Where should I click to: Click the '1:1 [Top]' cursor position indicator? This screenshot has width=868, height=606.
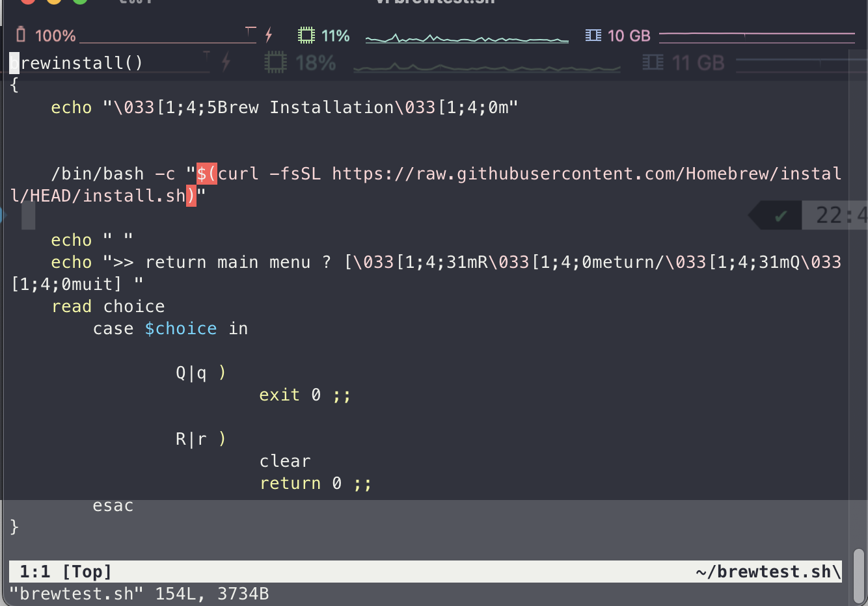(x=66, y=572)
